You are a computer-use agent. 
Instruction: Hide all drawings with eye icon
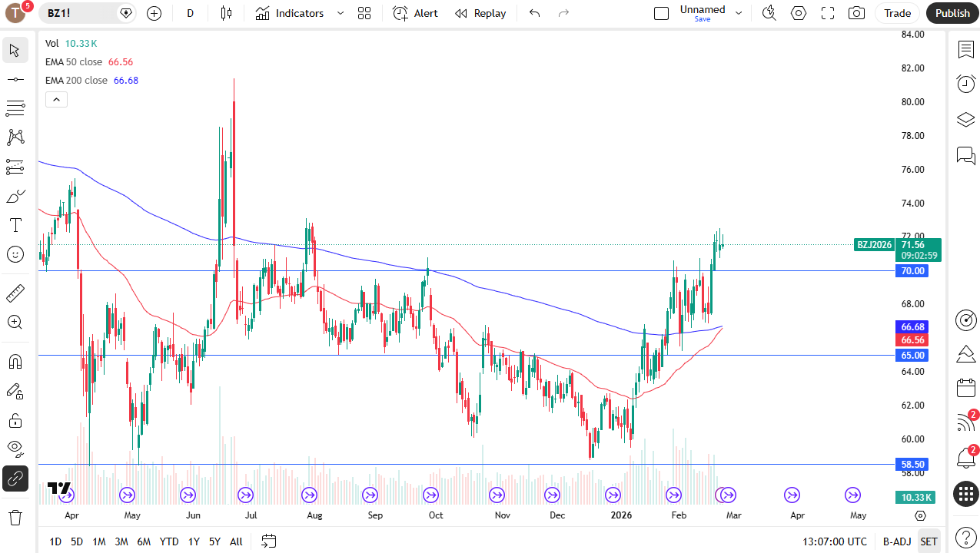(x=15, y=449)
